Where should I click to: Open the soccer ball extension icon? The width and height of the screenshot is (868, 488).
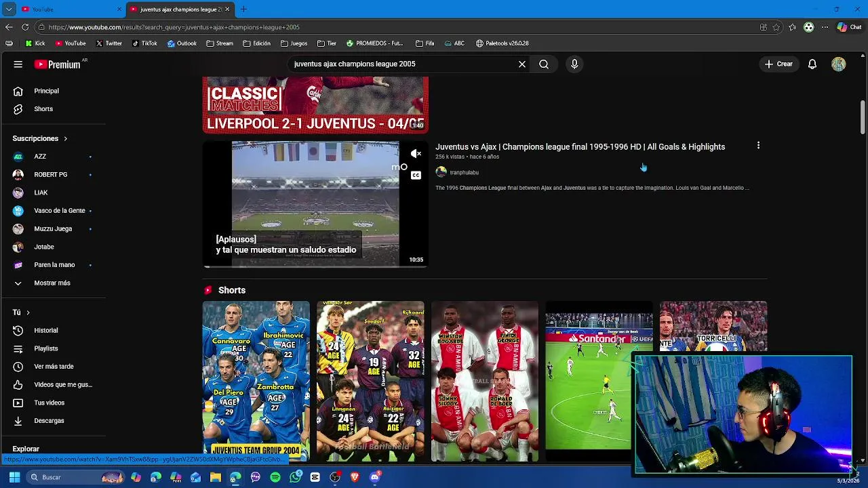click(808, 27)
